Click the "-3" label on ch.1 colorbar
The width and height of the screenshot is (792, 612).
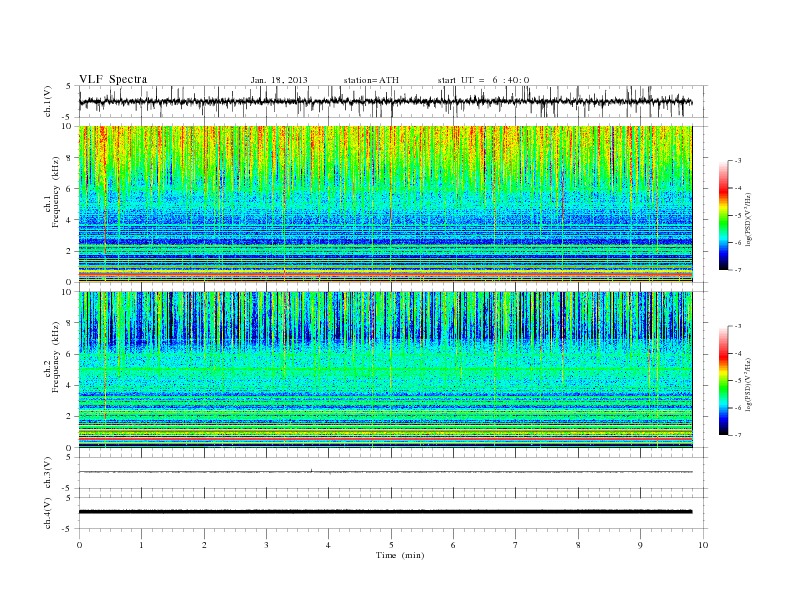(x=738, y=161)
